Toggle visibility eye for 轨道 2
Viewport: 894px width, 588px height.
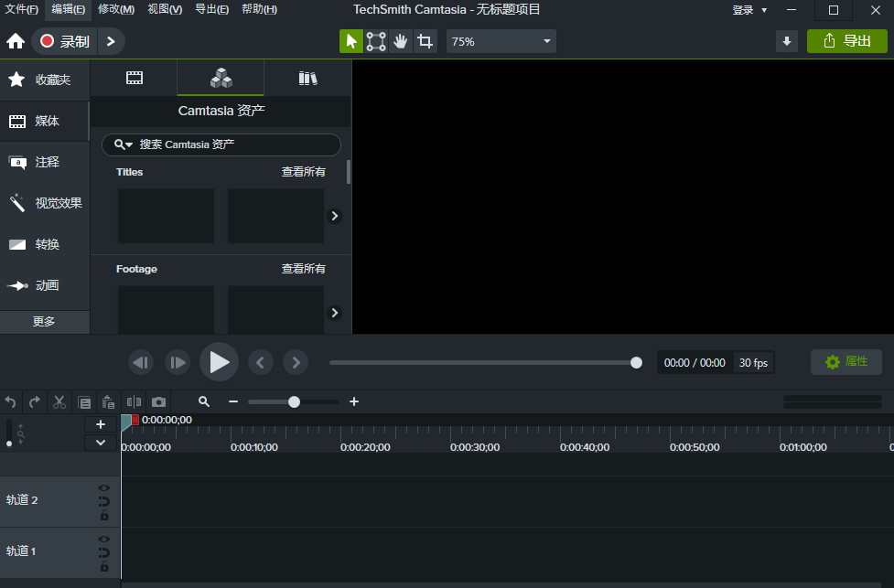(103, 487)
